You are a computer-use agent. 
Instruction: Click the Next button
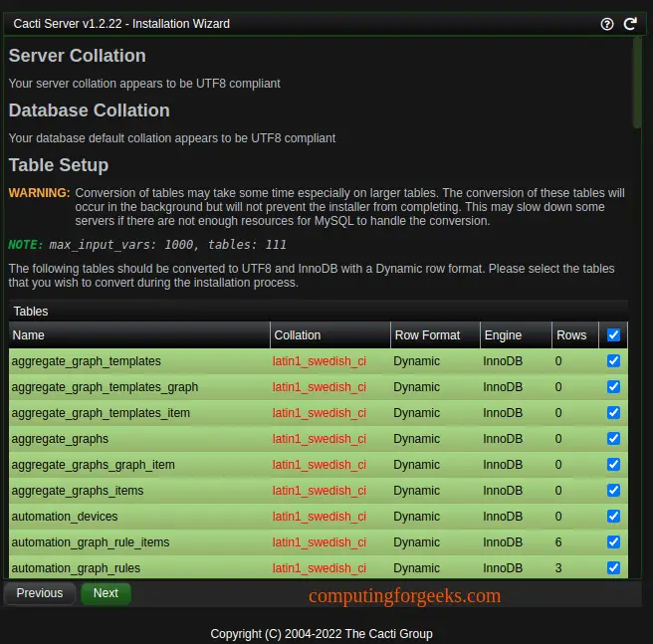106,593
